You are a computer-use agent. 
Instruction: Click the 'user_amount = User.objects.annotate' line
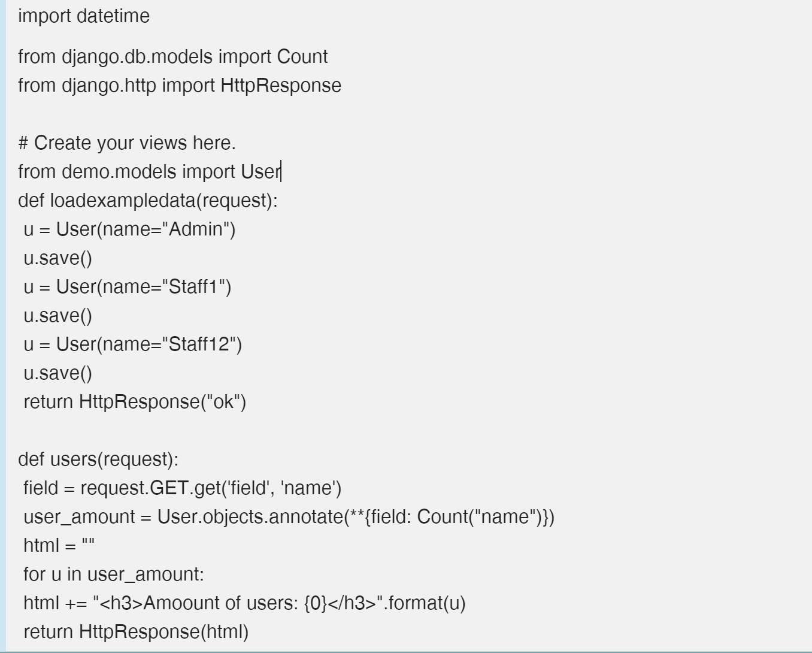pyautogui.click(x=289, y=516)
